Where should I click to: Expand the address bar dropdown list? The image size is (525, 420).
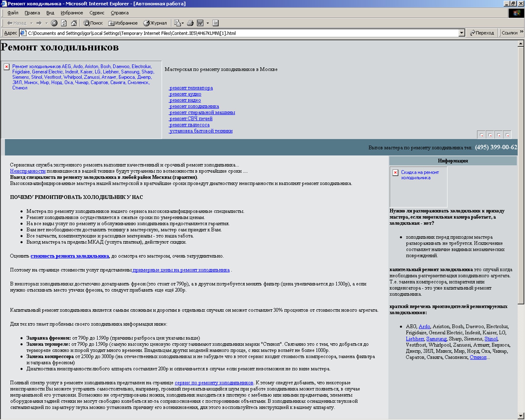pyautogui.click(x=462, y=33)
